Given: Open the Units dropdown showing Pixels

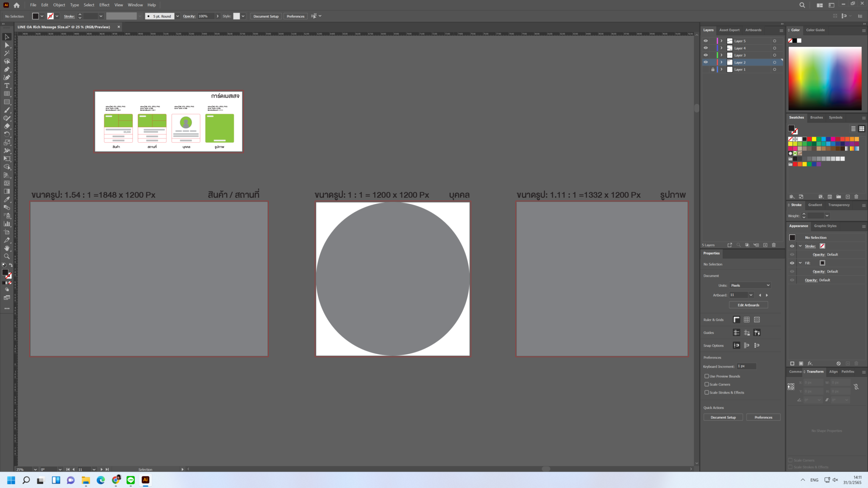Looking at the screenshot, I should coord(750,285).
